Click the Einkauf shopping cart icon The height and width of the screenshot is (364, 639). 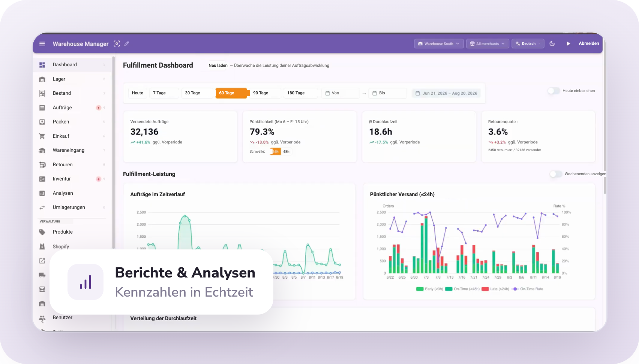click(x=42, y=136)
